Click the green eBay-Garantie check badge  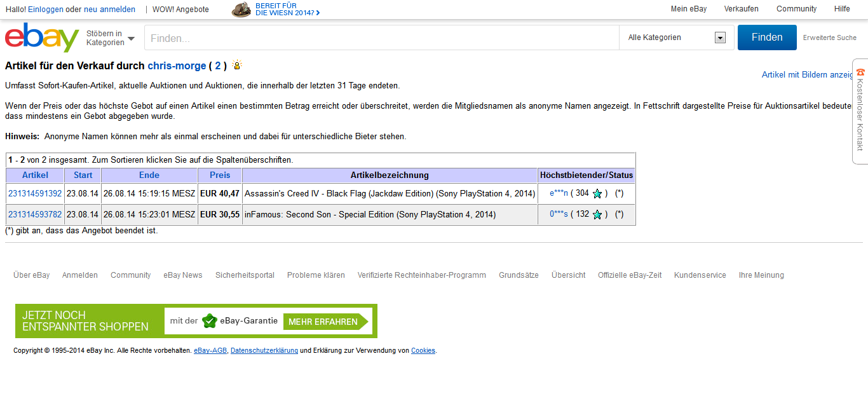pyautogui.click(x=210, y=321)
